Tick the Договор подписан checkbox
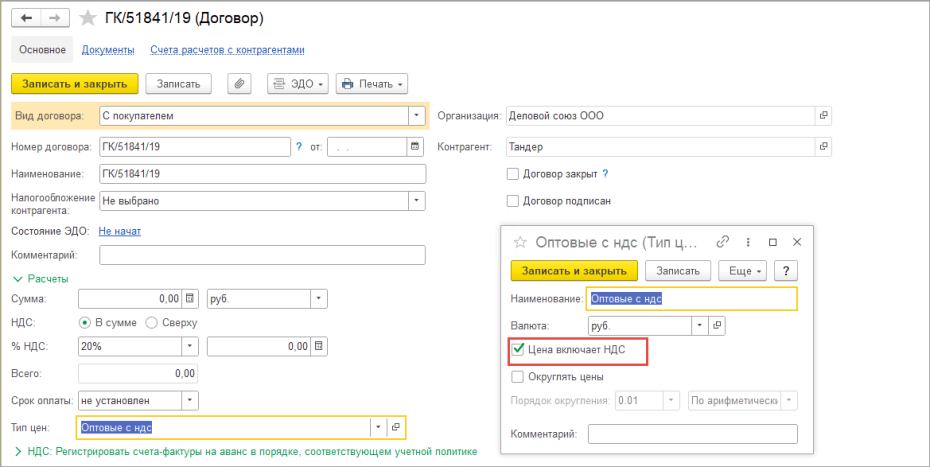This screenshot has height=467, width=930. (x=512, y=201)
